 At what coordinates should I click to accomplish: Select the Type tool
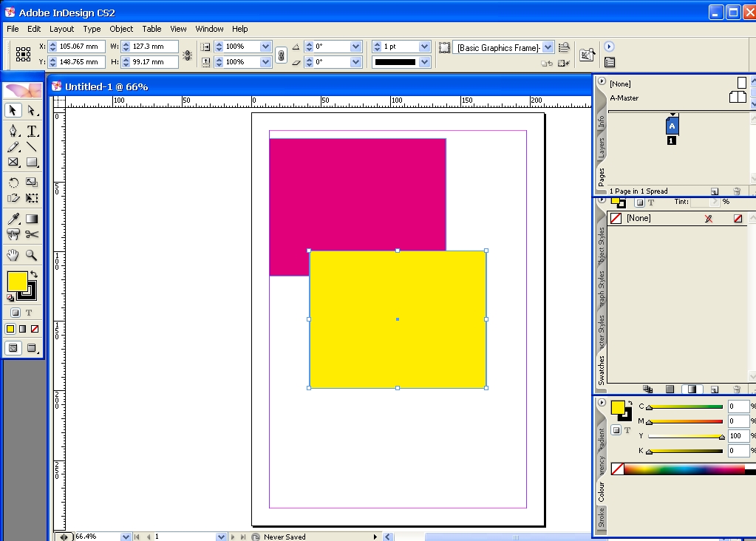pos(31,131)
